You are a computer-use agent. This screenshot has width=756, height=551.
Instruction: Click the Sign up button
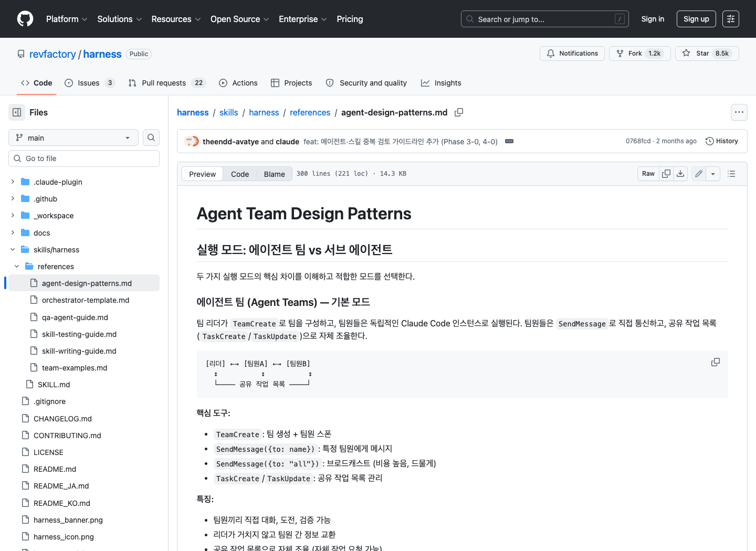696,19
